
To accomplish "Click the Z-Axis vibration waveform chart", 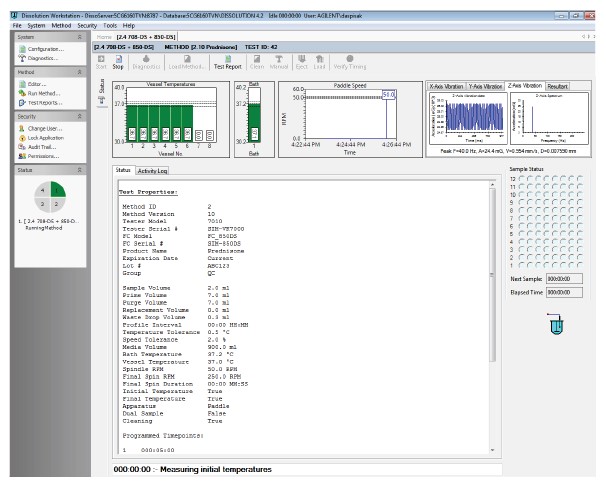I will [468, 118].
